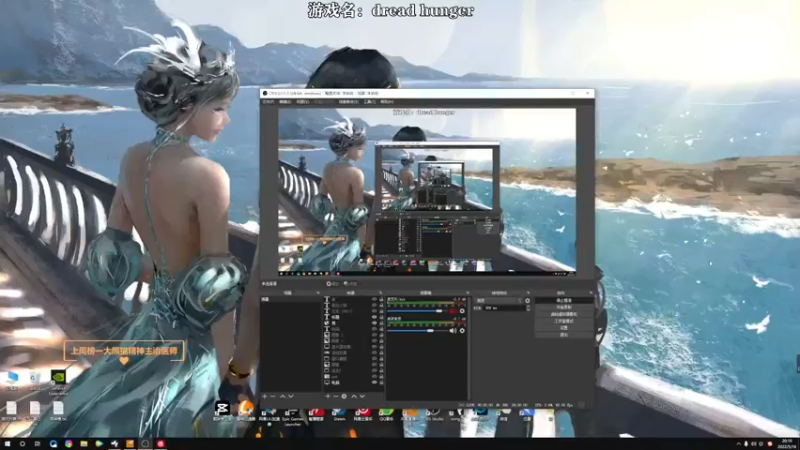
Task: Move source up in Sources panel
Action: [x=354, y=396]
